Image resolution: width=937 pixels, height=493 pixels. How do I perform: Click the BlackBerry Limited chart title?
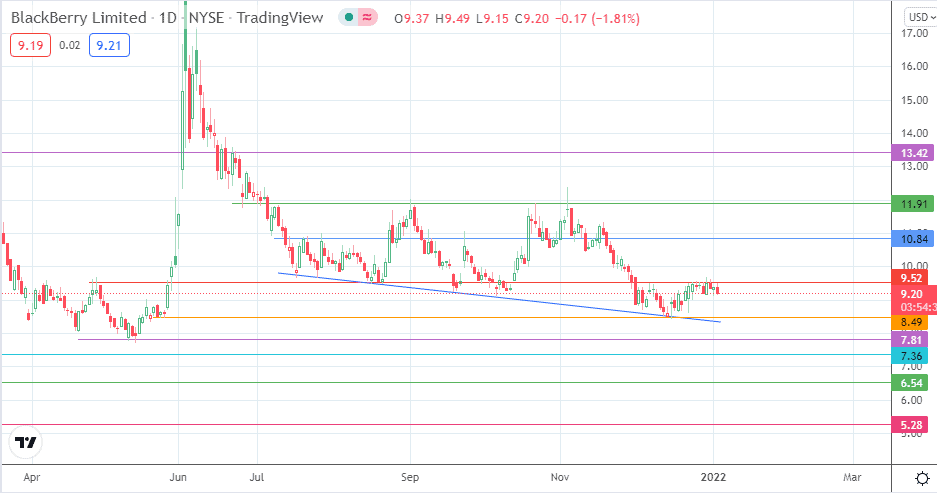click(x=79, y=18)
